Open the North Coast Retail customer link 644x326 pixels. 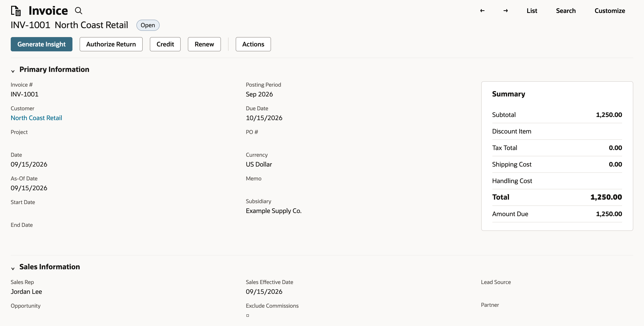pos(36,118)
